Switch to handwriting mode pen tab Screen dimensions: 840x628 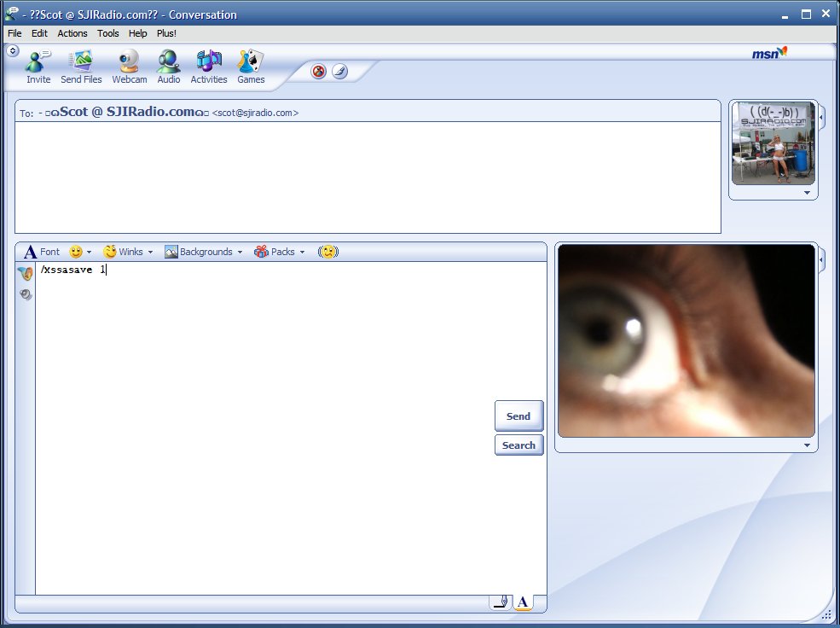(x=501, y=602)
